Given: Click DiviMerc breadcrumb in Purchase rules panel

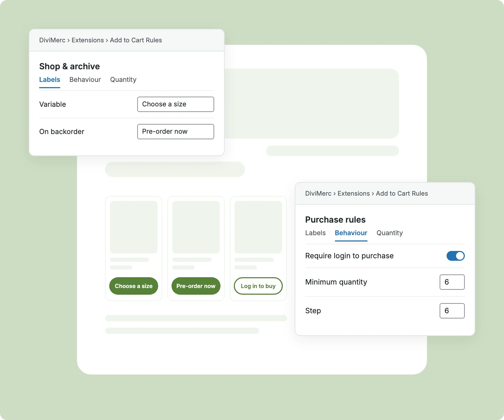Looking at the screenshot, I should point(318,194).
